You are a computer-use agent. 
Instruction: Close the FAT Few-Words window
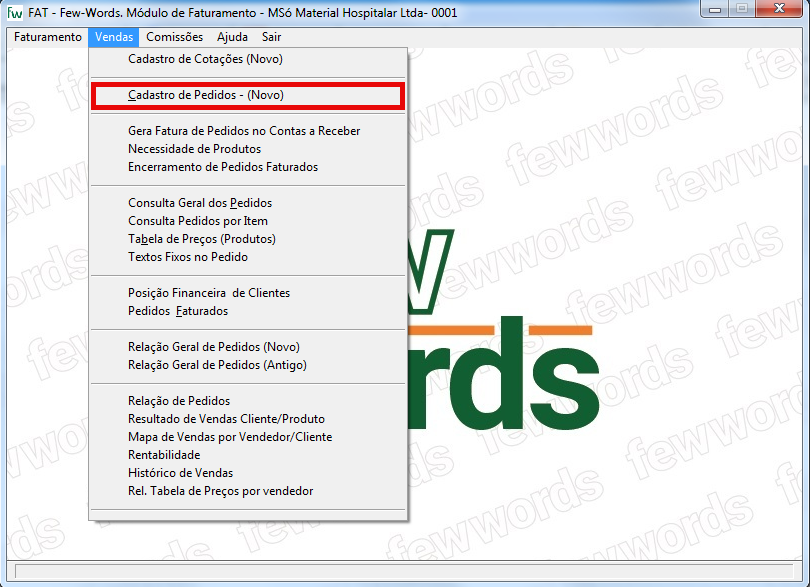(780, 9)
